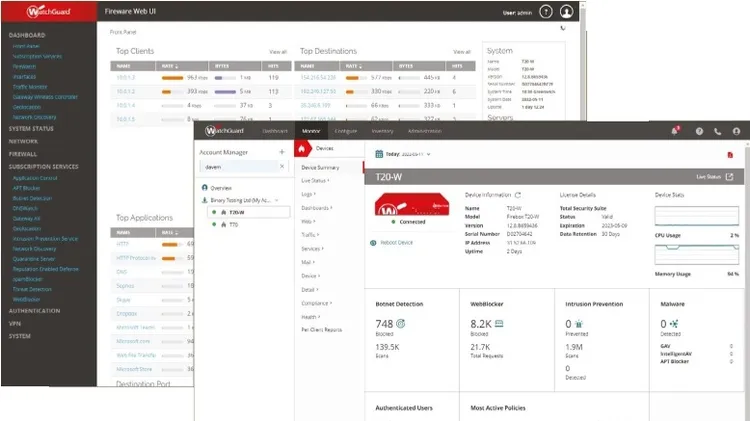This screenshot has height=421, width=750.
Task: Clear the account search with the X icon
Action: click(282, 166)
